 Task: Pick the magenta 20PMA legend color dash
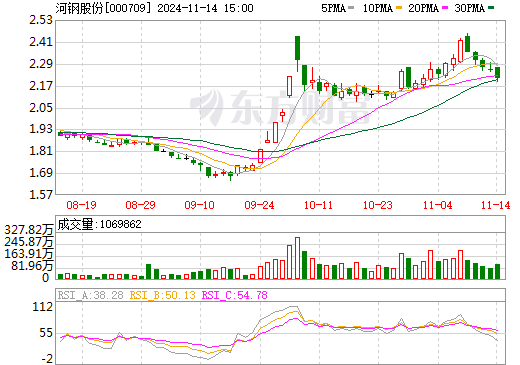point(444,8)
